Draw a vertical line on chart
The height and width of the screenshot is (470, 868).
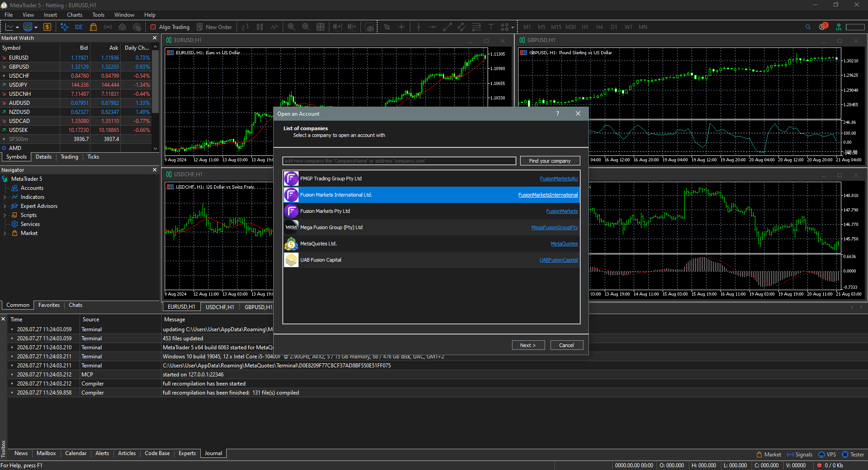[x=418, y=27]
